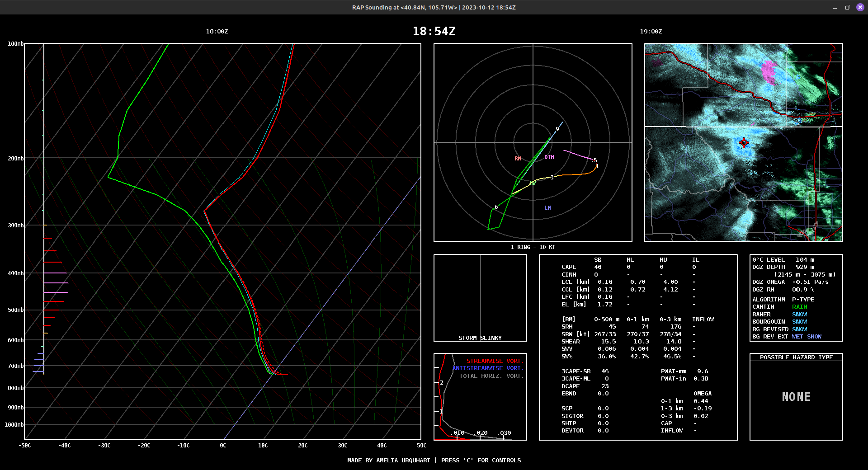The image size is (868, 470).
Task: Click the MW mean wind marker on the hodograph
Action: coord(533,183)
